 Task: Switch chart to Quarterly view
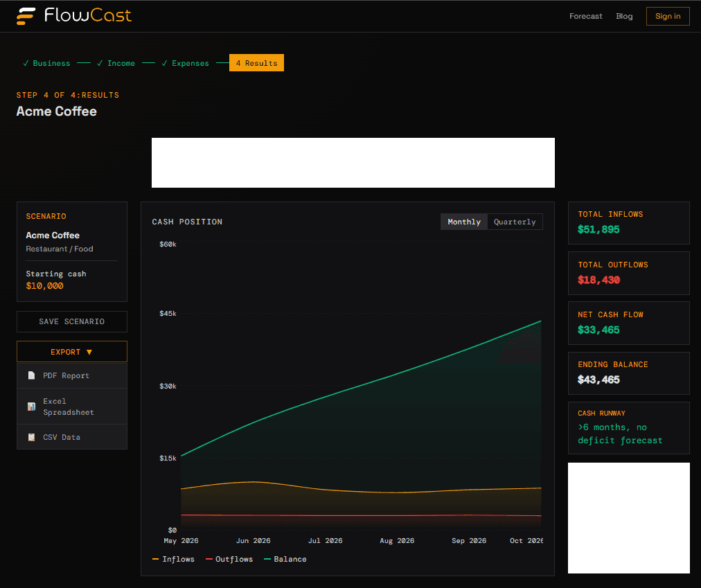point(515,222)
